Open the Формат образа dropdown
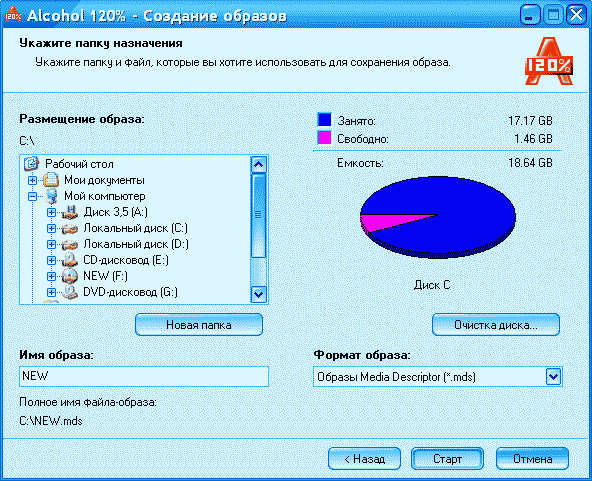Viewport: 592px width, 481px height. (x=553, y=376)
